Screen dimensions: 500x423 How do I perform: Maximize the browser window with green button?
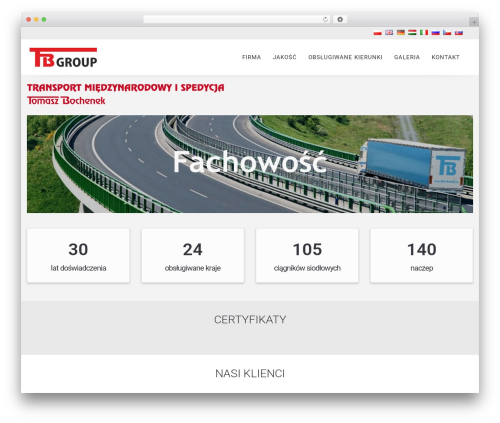pyautogui.click(x=44, y=19)
